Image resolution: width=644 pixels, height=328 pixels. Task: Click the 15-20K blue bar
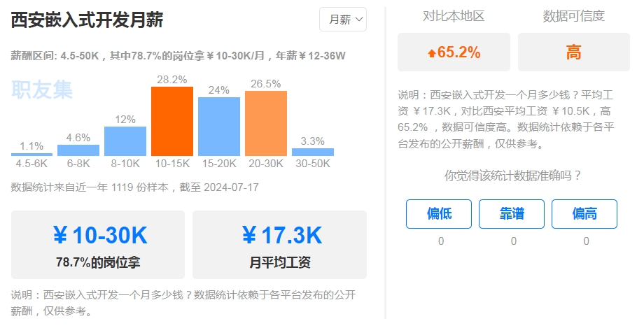219,126
